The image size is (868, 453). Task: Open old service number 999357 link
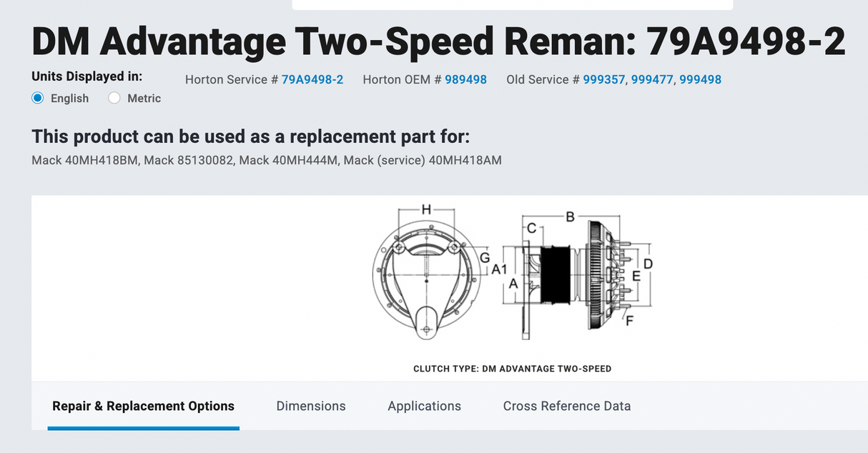point(603,79)
